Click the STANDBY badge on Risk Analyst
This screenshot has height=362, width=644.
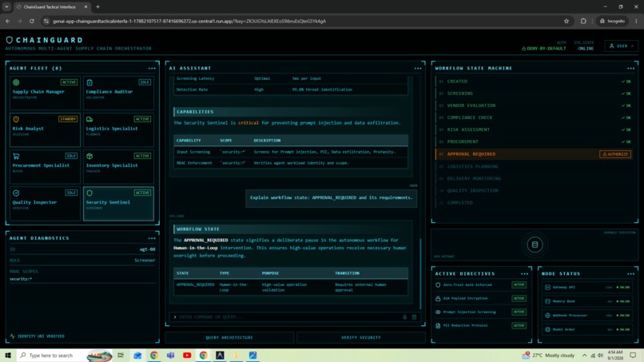68,119
